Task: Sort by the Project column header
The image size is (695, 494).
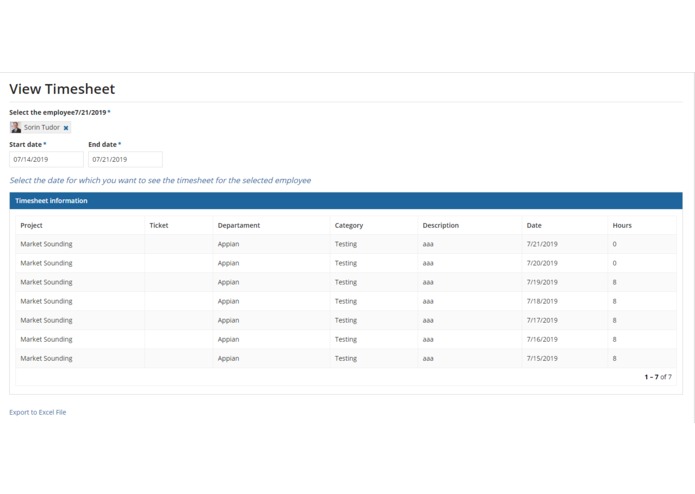Action: tap(31, 226)
